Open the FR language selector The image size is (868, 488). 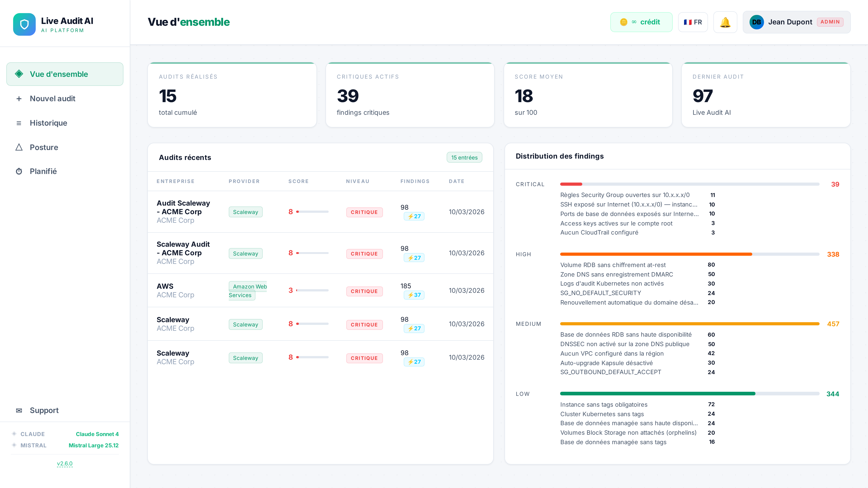pos(693,22)
